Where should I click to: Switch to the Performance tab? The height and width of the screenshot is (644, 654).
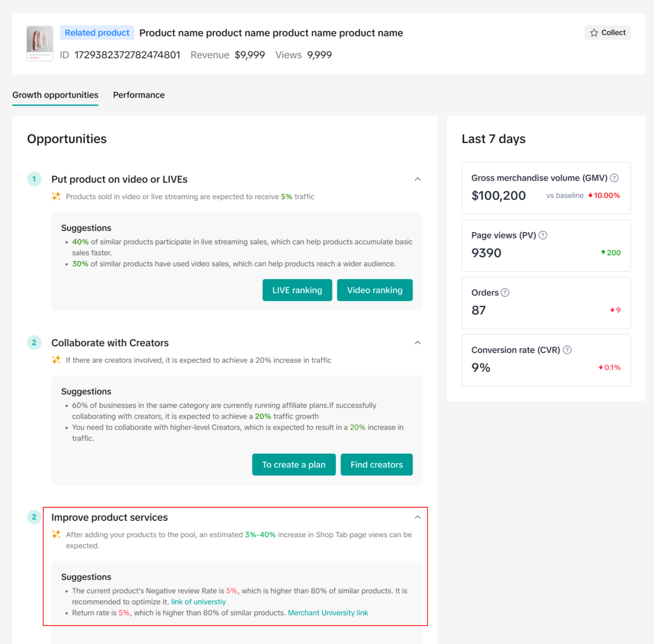139,95
